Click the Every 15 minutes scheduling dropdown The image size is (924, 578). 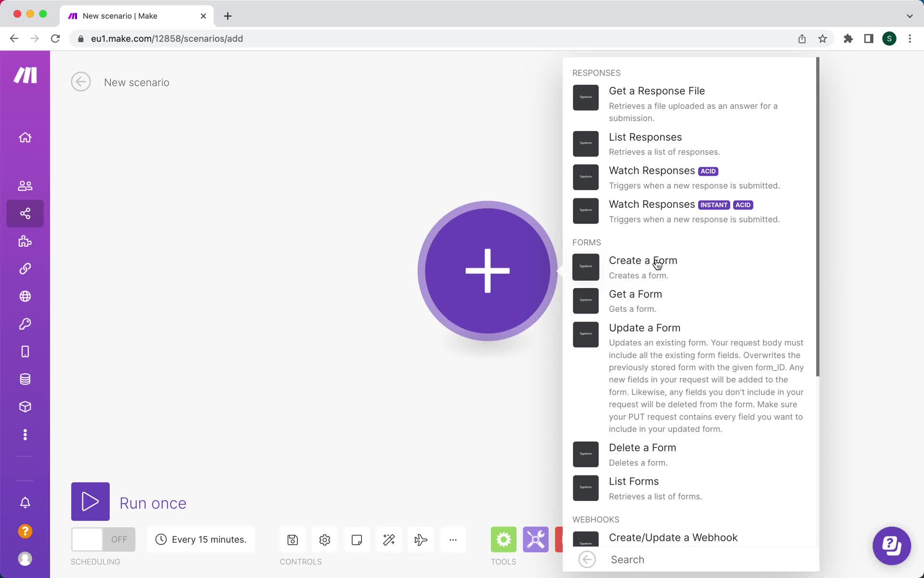point(208,539)
